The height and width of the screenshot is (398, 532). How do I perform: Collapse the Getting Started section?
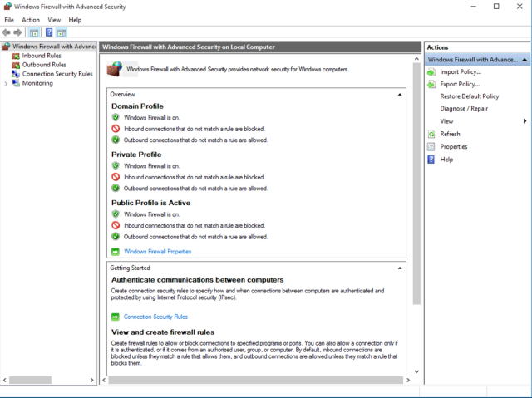(x=400, y=268)
